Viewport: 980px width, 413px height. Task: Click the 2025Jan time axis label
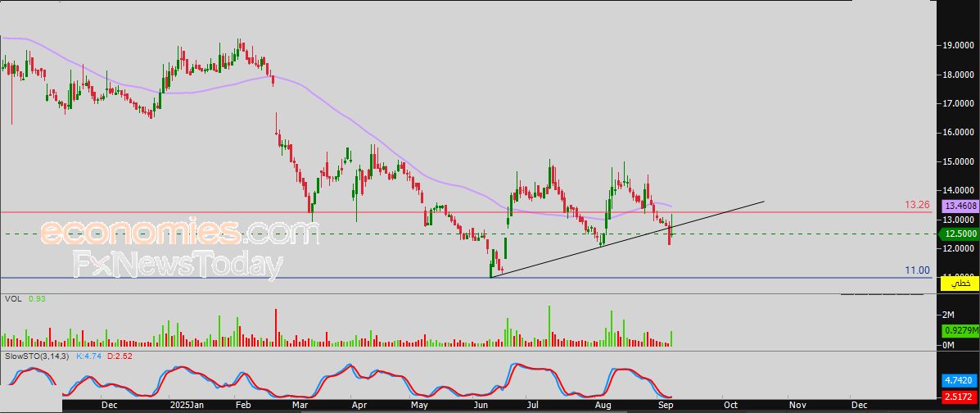[187, 406]
